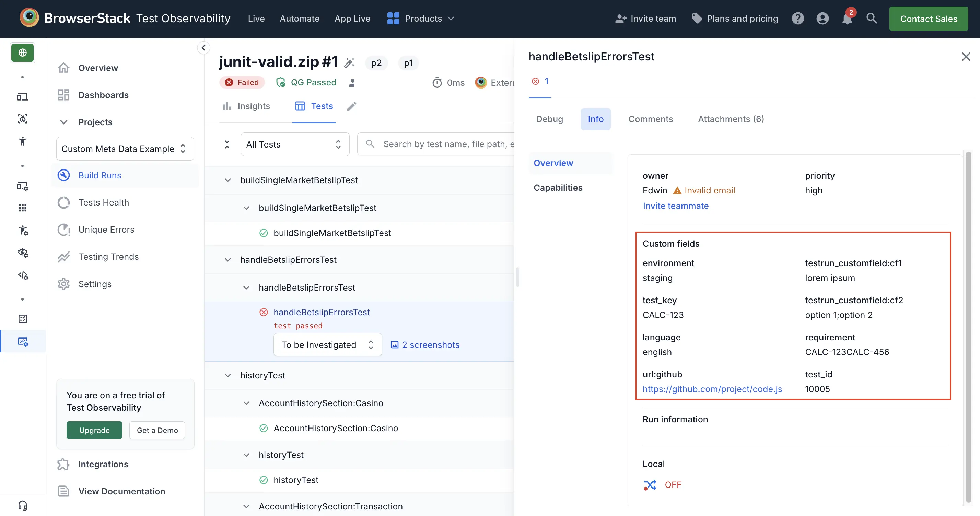This screenshot has width=980, height=516.
Task: Select the Capabilities section
Action: (x=558, y=187)
